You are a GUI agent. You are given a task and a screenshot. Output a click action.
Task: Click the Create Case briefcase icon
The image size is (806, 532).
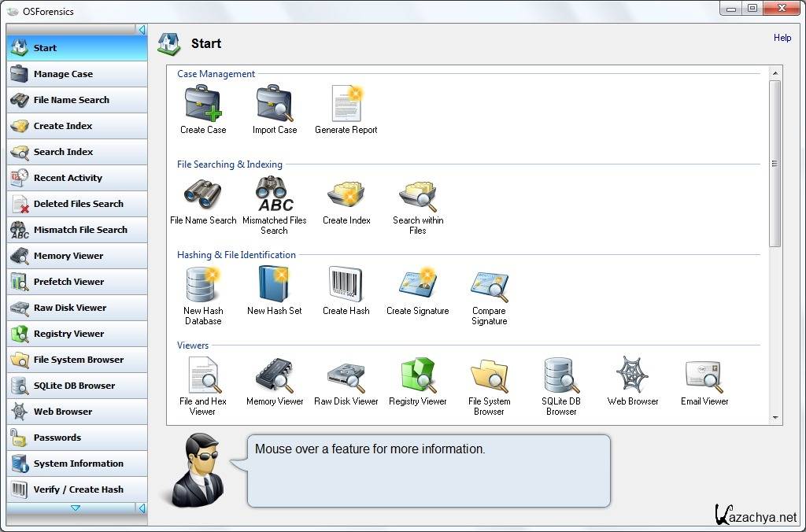click(x=203, y=104)
